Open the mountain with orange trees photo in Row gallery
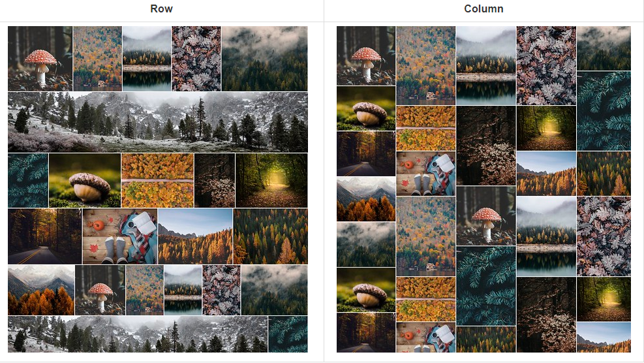644x363 pixels. pyautogui.click(x=42, y=291)
